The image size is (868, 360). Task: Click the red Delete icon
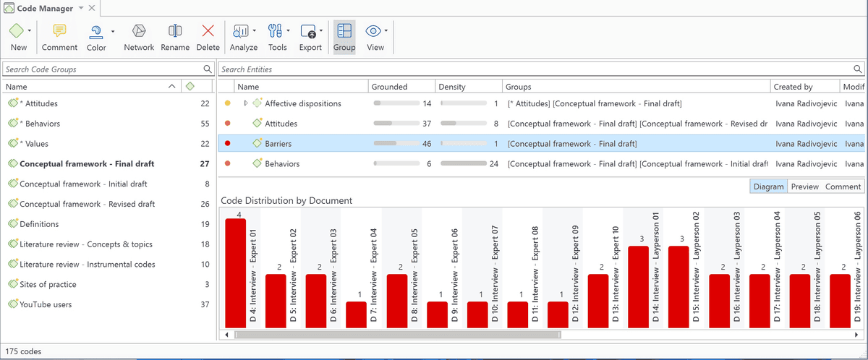tap(208, 31)
